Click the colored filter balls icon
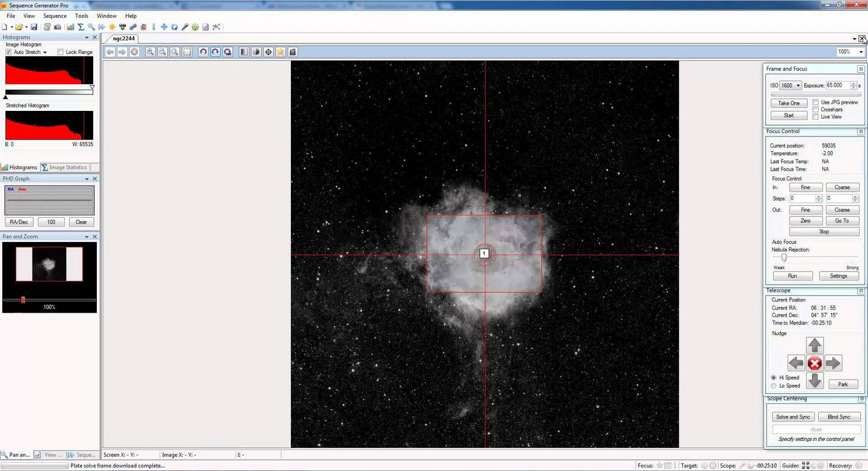The image size is (868, 471). click(x=122, y=27)
